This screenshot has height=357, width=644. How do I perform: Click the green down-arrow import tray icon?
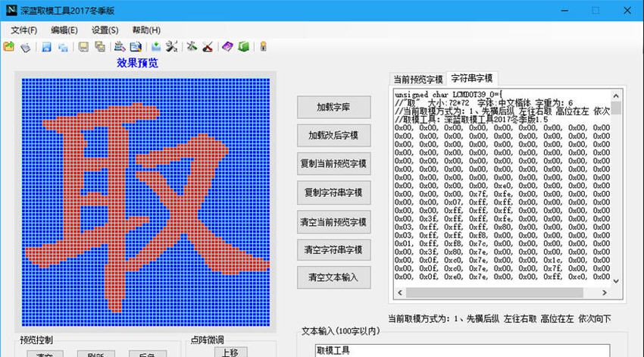click(155, 46)
